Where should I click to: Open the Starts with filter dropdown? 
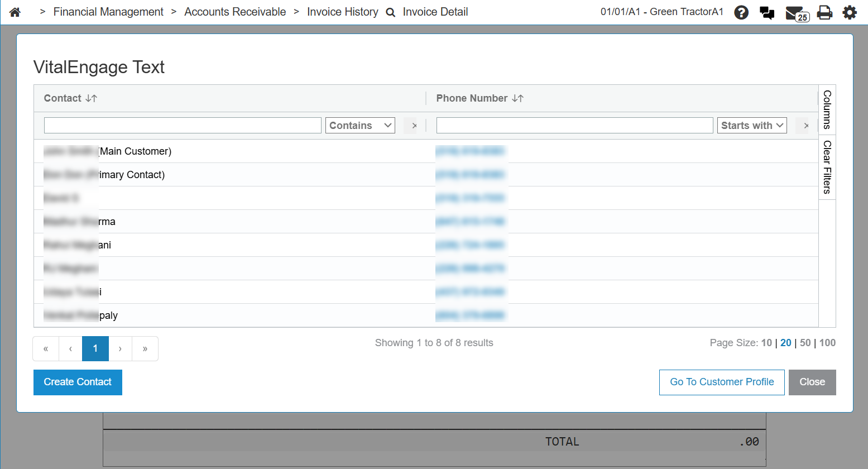tap(752, 126)
